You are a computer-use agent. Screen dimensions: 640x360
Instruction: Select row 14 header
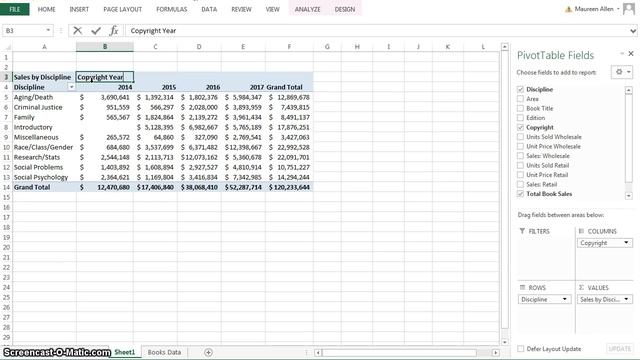click(x=6, y=187)
